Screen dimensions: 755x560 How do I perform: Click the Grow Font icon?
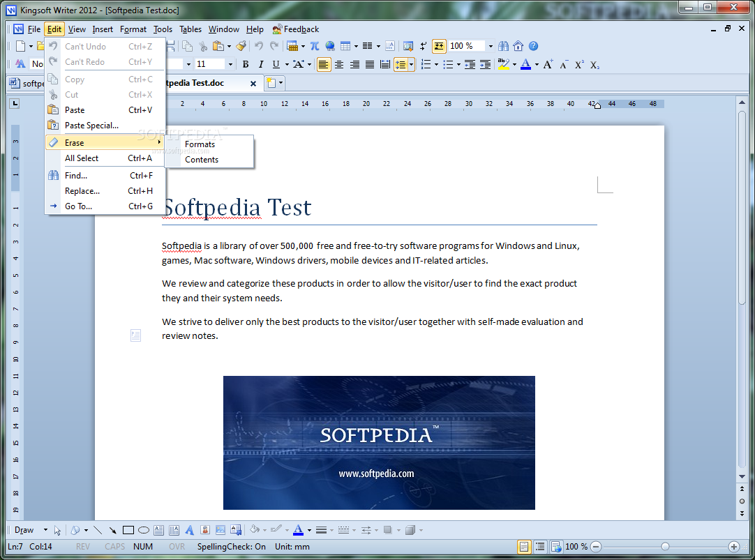pyautogui.click(x=548, y=64)
